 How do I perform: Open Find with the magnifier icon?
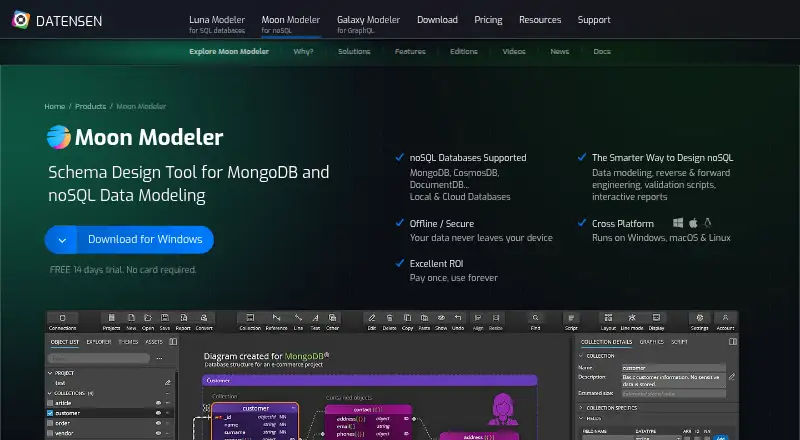pos(535,317)
